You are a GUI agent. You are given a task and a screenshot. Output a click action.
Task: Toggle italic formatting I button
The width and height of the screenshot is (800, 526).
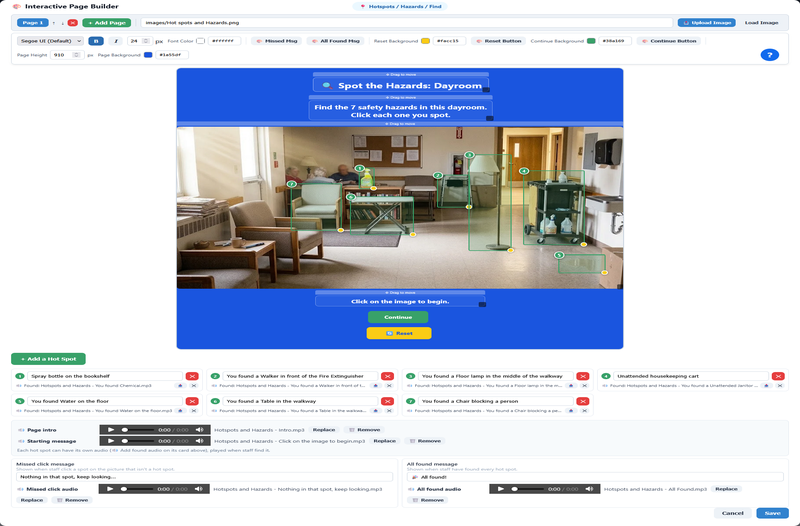point(116,41)
